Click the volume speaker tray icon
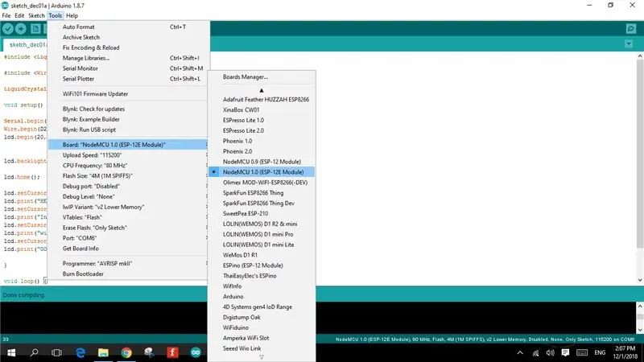The image size is (644, 362). 551,352
